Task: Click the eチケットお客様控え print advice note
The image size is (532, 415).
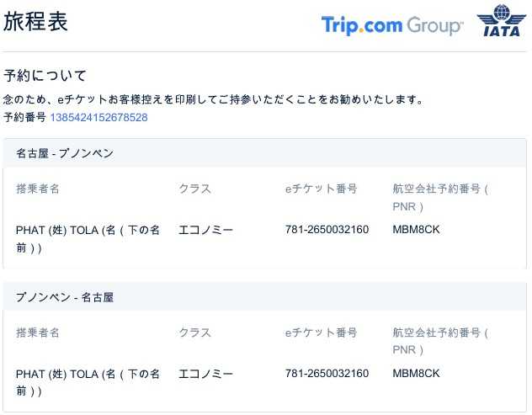Action: 213,99
